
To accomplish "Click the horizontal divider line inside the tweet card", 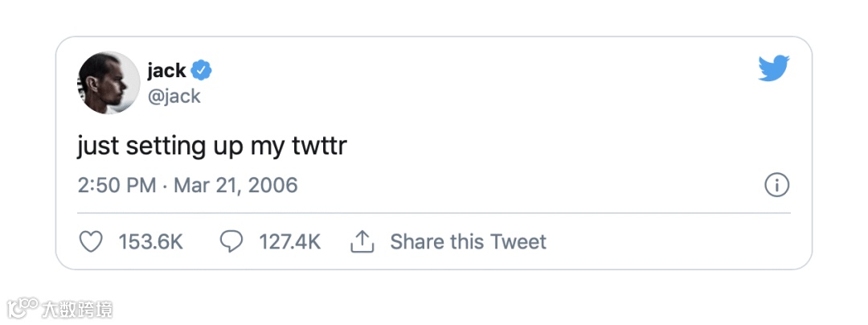I will [434, 213].
